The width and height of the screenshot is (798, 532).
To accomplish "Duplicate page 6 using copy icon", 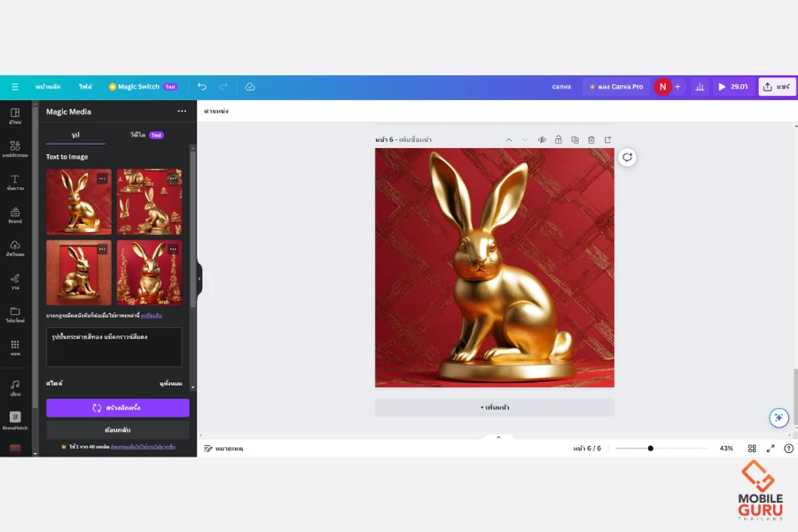I will [575, 140].
